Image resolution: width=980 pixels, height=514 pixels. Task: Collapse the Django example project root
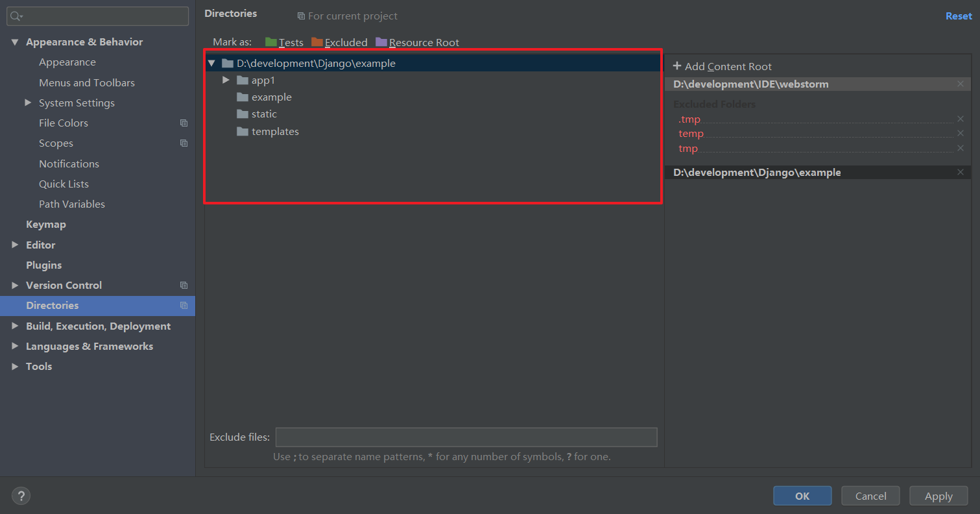tap(211, 63)
